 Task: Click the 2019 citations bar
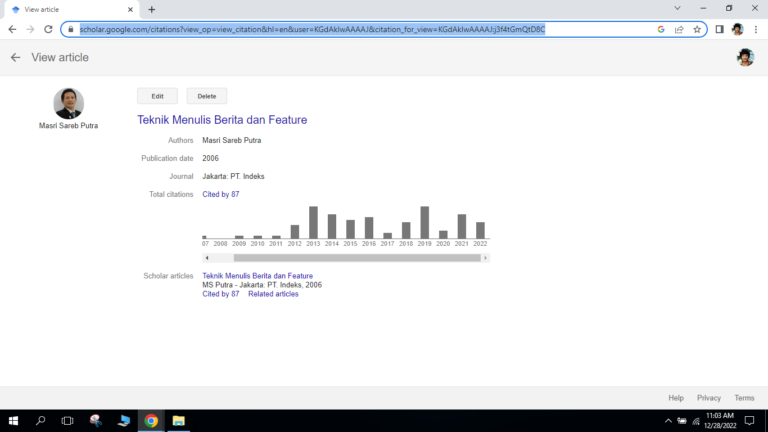[425, 222]
